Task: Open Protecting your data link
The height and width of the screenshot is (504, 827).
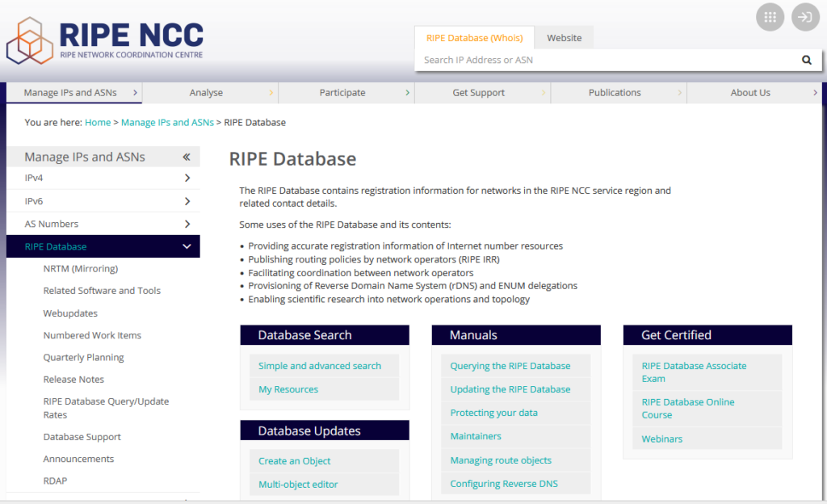Action: coord(493,413)
